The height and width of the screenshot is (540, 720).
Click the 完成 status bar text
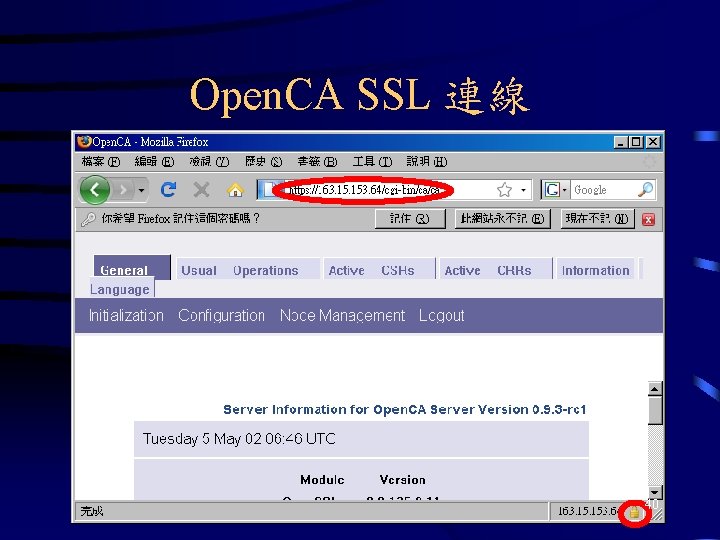coord(92,511)
